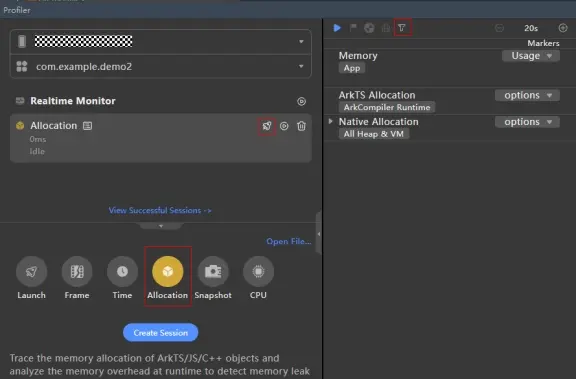Open the Allocation session details list icon
Viewport: 576px width, 379px height.
point(87,126)
